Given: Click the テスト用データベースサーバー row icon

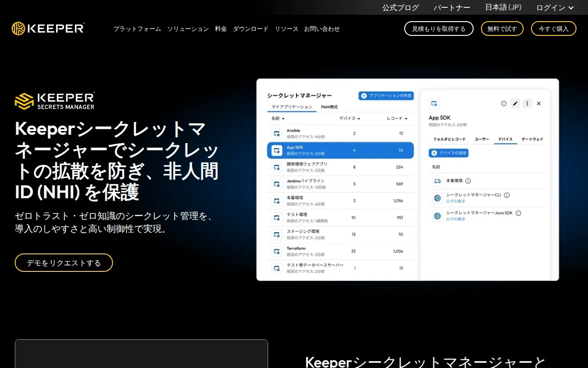Looking at the screenshot, I should (277, 268).
